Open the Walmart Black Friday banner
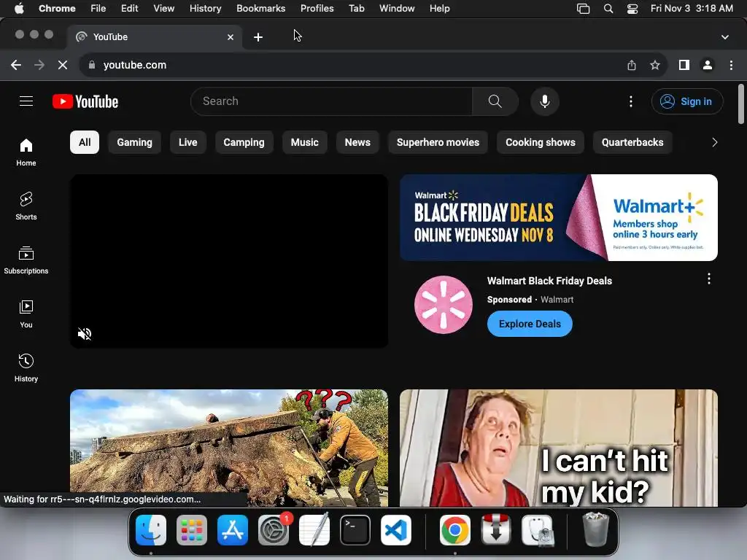747x560 pixels. click(x=559, y=217)
